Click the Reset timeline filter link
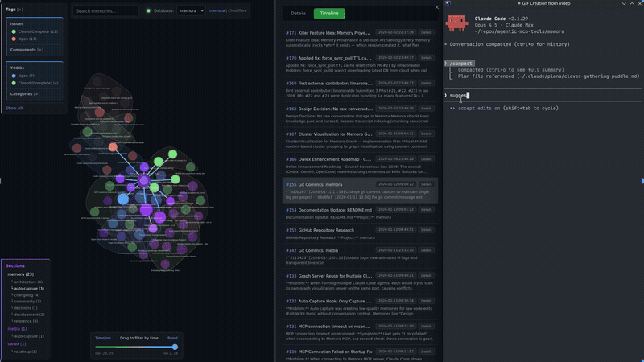 tap(172, 338)
